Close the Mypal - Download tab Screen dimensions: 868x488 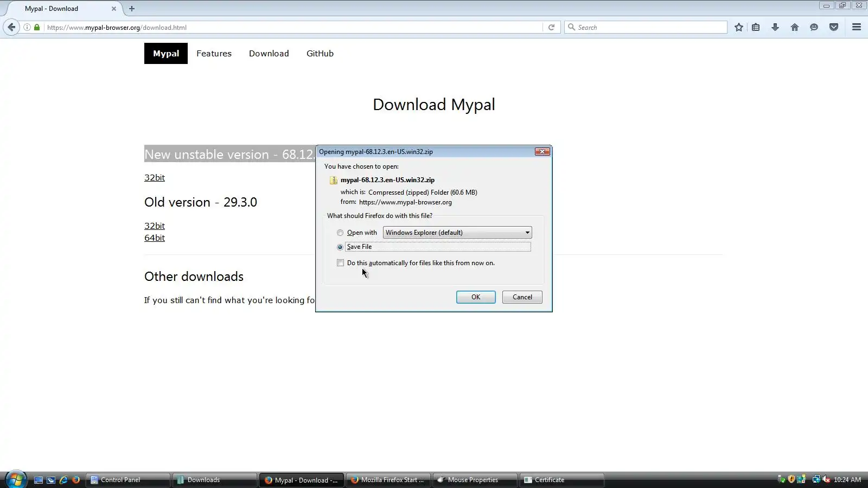[114, 9]
